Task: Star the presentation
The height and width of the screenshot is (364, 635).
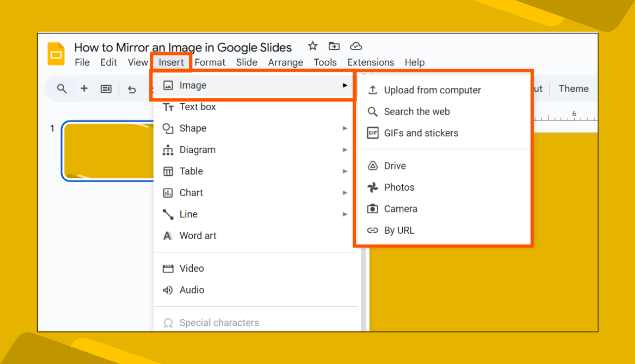Action: pos(312,46)
